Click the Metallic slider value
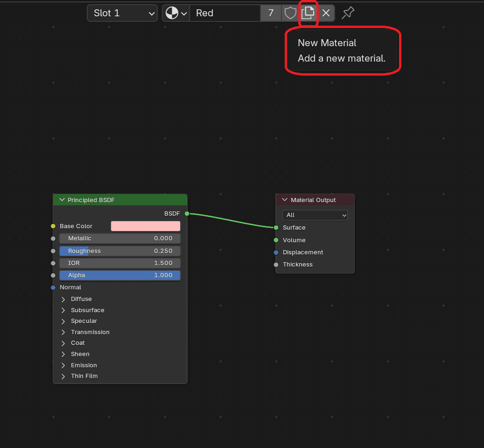484x448 pixels. pos(120,238)
